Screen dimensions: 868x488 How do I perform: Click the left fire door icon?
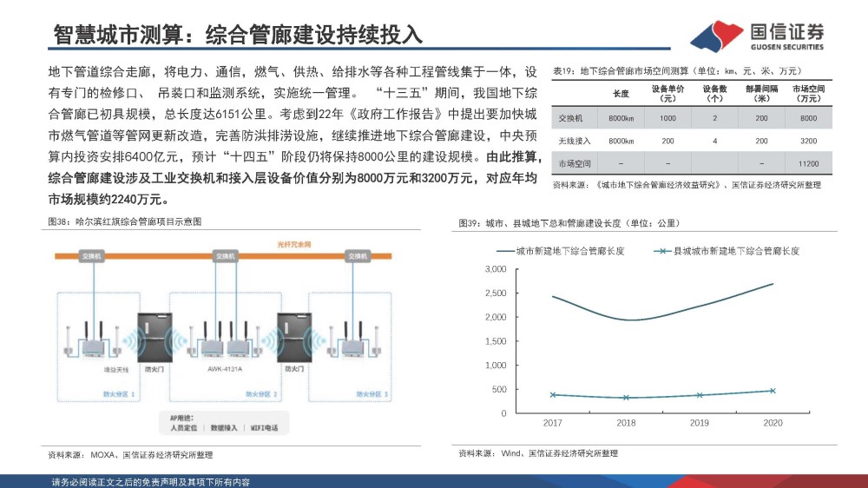155,340
